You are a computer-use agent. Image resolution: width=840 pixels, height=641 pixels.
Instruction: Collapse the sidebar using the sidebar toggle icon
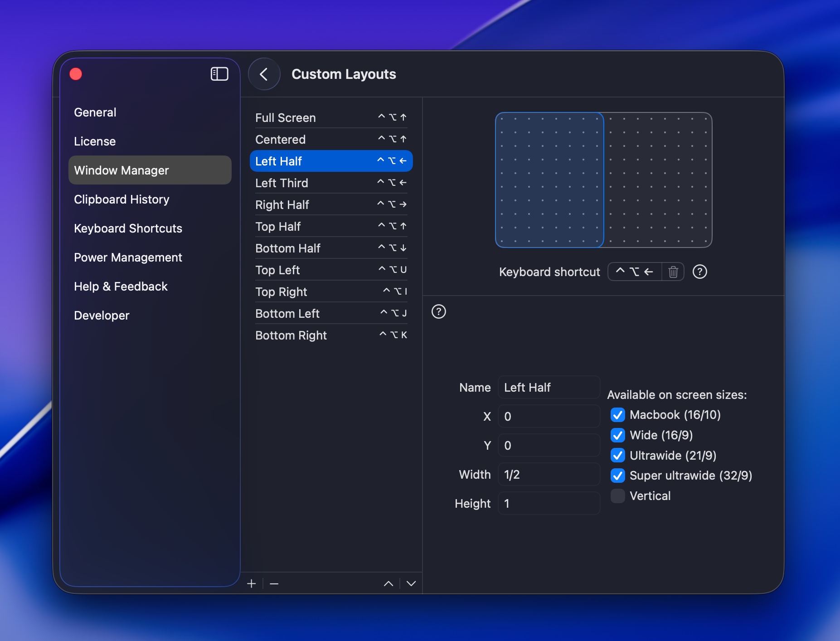click(219, 73)
